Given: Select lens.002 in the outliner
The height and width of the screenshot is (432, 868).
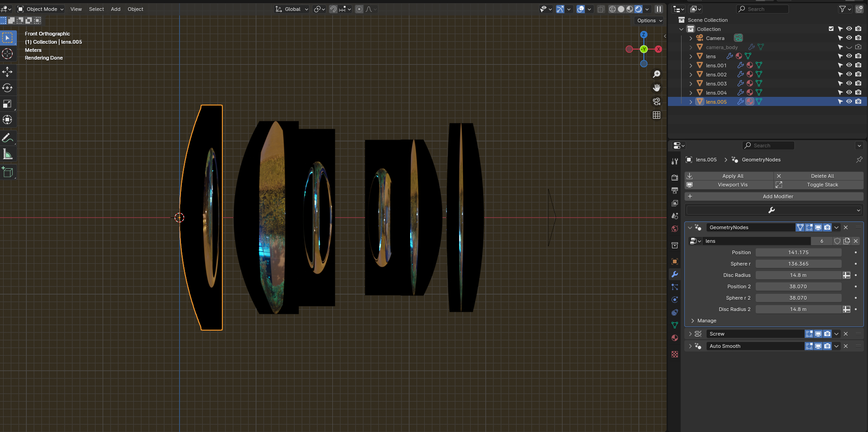Looking at the screenshot, I should [x=716, y=75].
